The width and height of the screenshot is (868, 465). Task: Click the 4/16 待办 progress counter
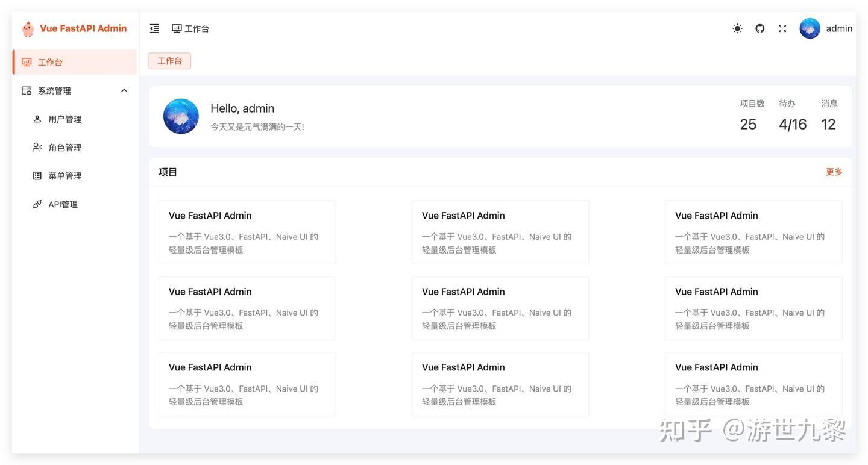tap(791, 125)
